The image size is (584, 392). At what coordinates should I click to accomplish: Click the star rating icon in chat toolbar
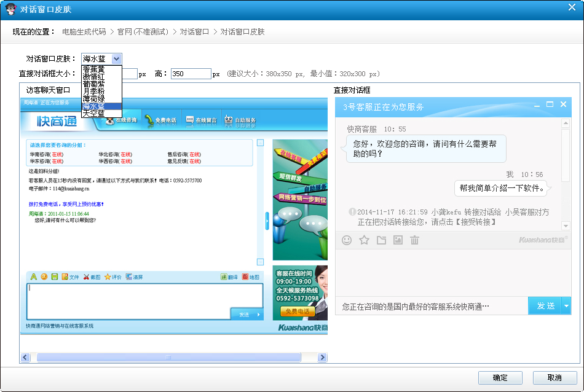(x=364, y=240)
